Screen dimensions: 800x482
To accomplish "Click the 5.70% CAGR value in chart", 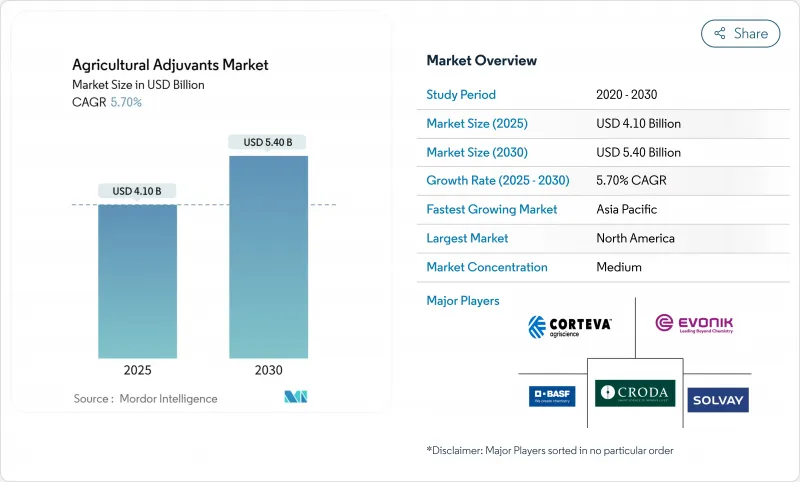I will click(x=125, y=102).
